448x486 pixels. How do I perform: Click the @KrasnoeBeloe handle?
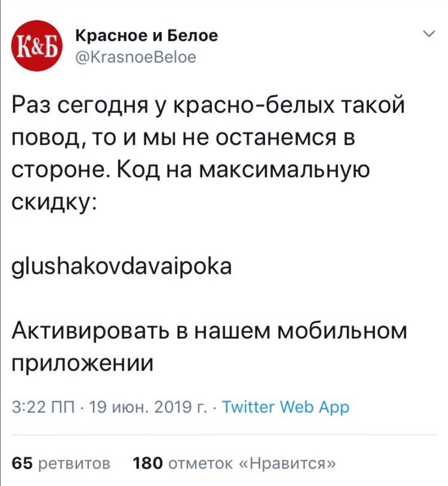136,57
